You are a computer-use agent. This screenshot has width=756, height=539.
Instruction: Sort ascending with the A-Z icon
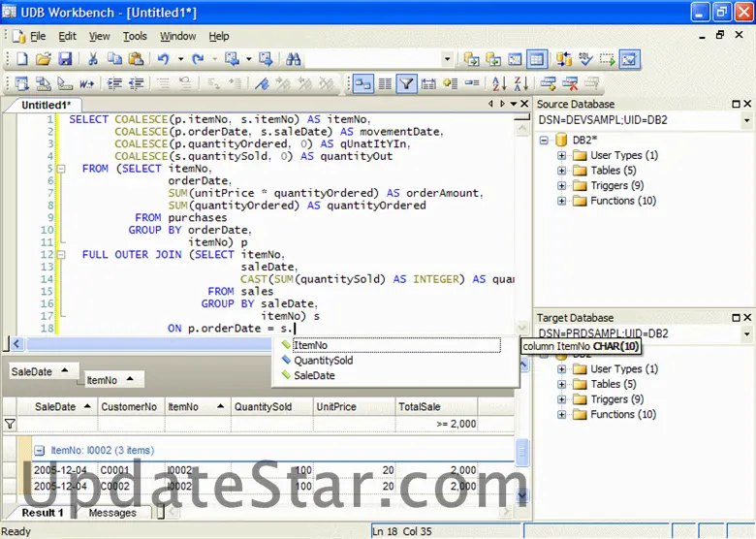[499, 84]
